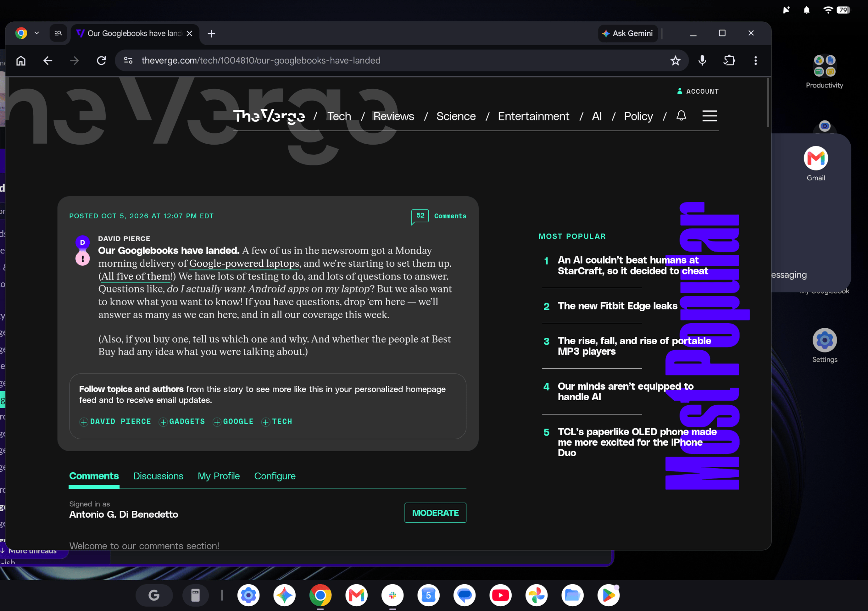Click the page vertical scrollbar
The image size is (868, 611).
tap(768, 103)
